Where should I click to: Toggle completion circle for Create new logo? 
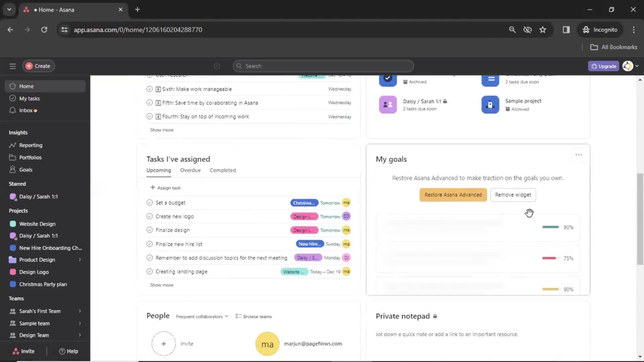click(x=149, y=216)
